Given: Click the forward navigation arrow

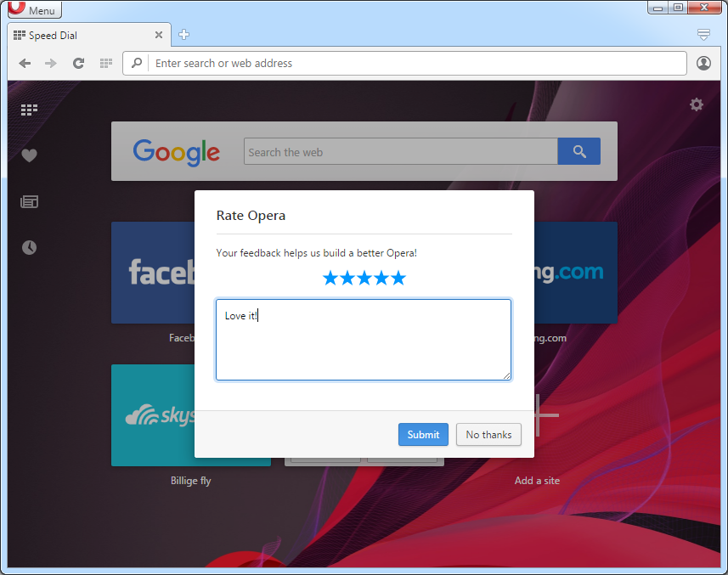Looking at the screenshot, I should (x=51, y=64).
